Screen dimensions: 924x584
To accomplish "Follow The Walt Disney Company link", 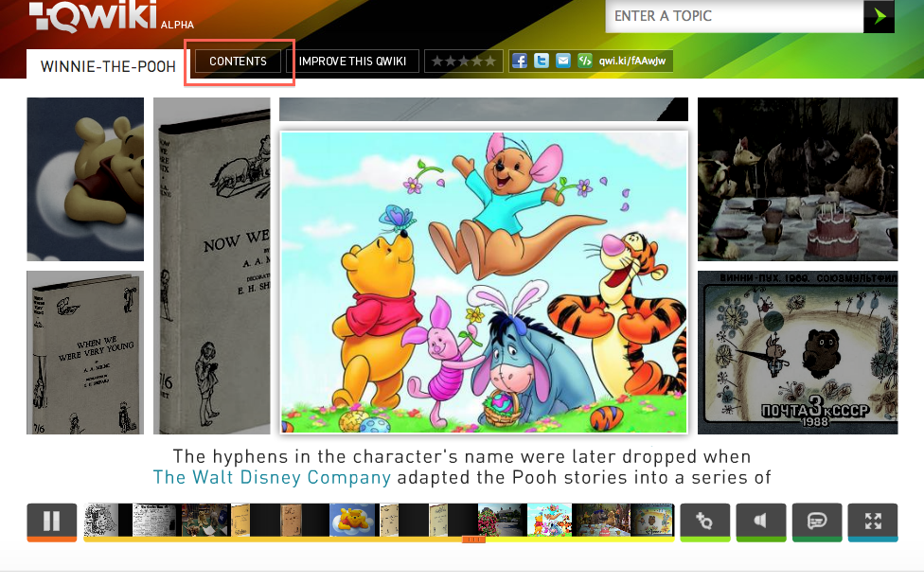I will tap(272, 477).
